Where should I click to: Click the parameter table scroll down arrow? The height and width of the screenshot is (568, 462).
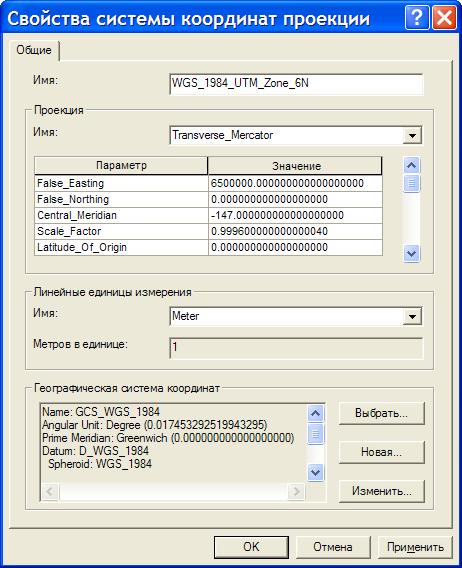pos(411,254)
